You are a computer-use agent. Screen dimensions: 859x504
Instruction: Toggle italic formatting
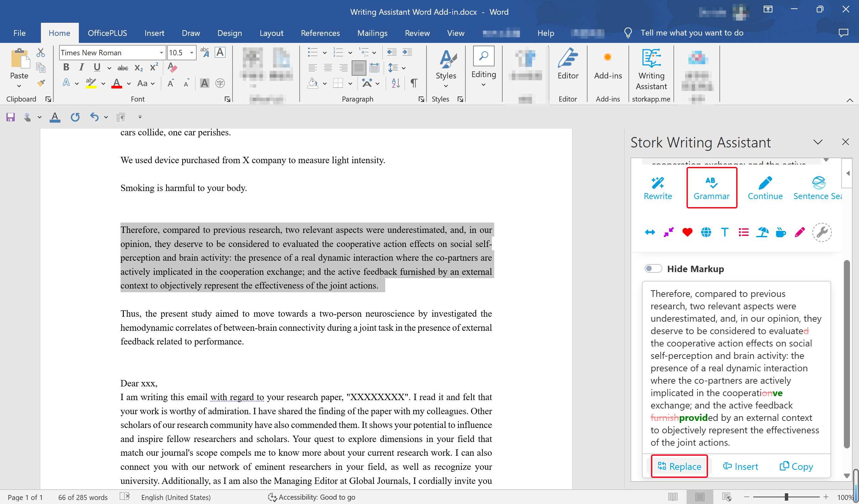pyautogui.click(x=81, y=67)
